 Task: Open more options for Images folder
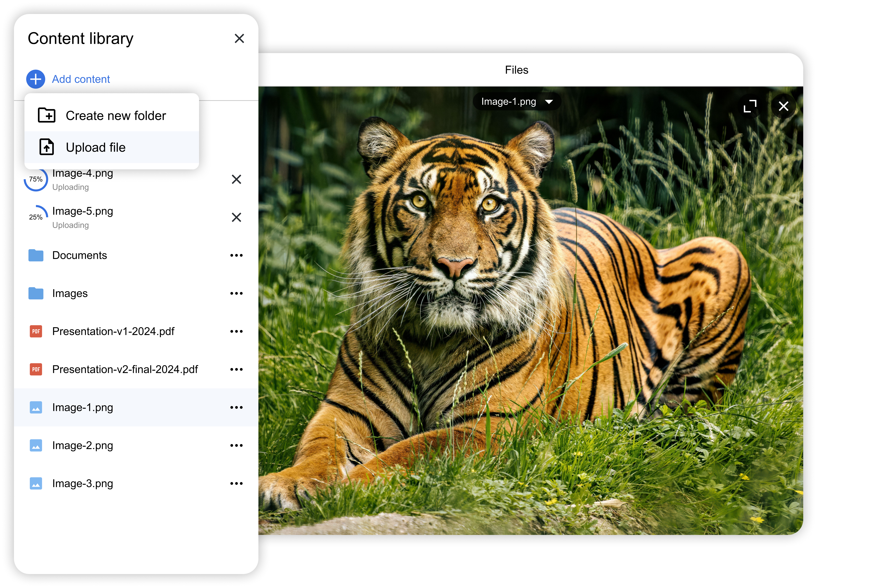point(236,293)
